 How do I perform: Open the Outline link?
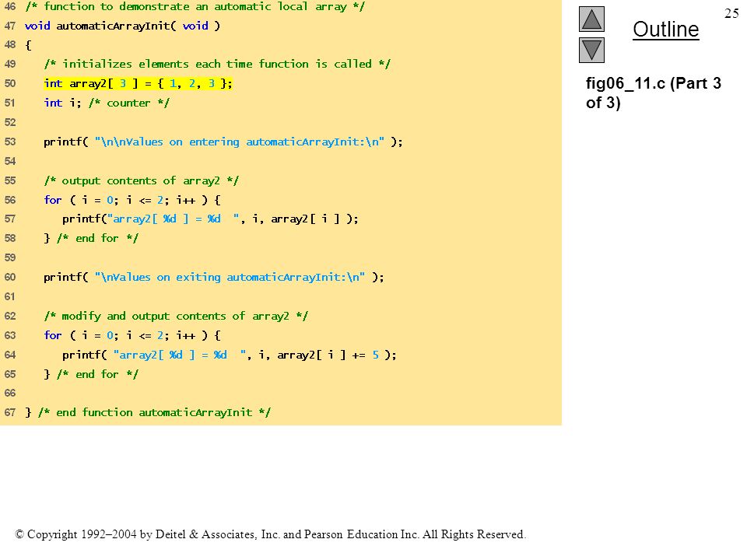click(665, 30)
